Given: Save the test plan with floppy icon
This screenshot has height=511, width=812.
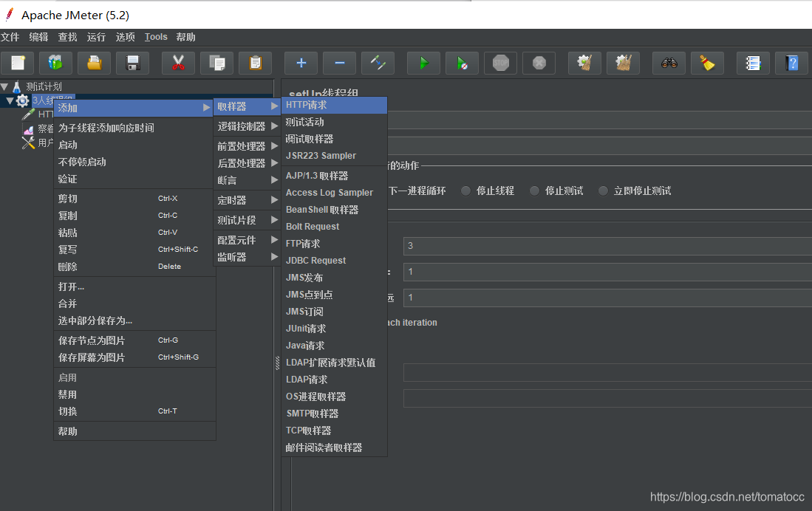Looking at the screenshot, I should (x=132, y=64).
